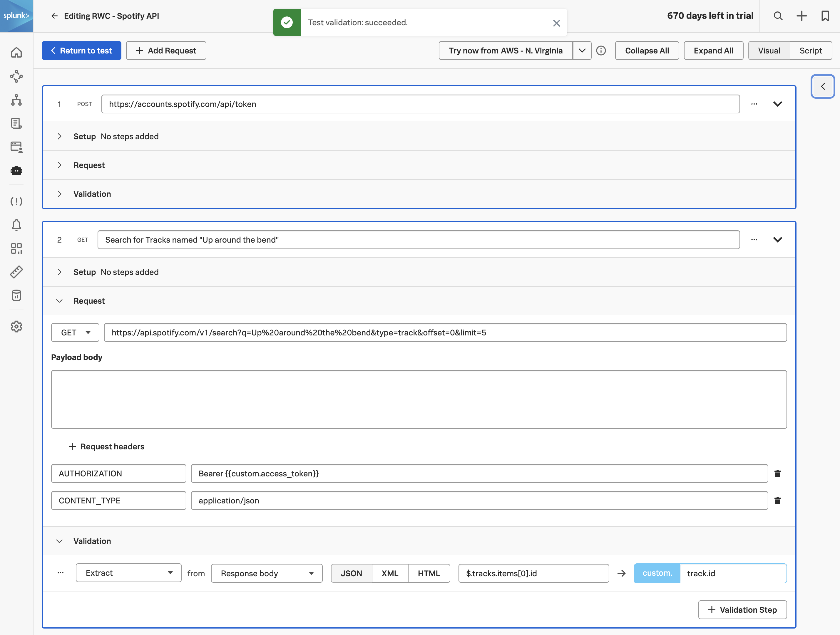Select the robot Synthetics icon in sidebar
This screenshot has height=635, width=840.
click(17, 171)
